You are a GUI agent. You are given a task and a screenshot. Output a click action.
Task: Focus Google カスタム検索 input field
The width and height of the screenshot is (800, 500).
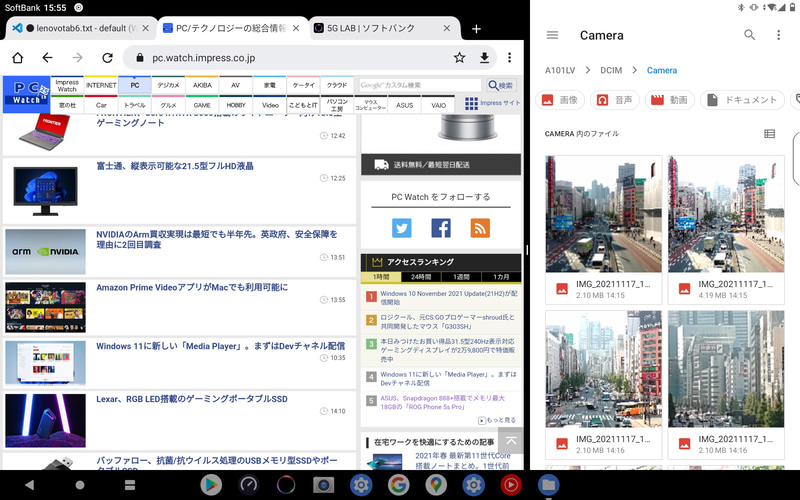click(419, 85)
